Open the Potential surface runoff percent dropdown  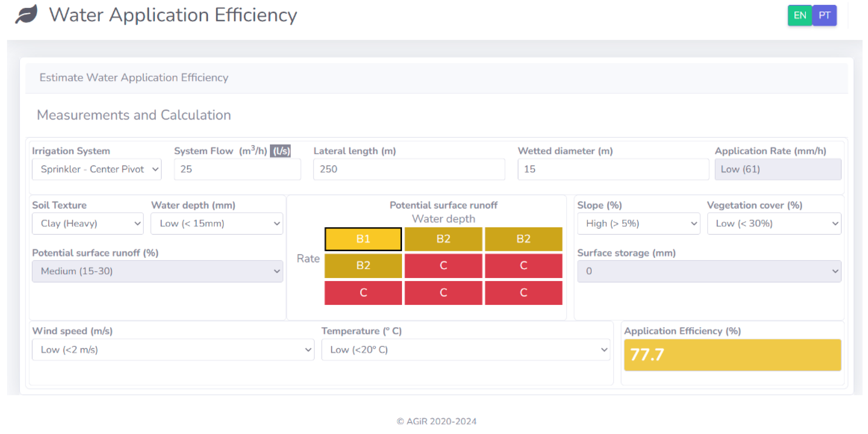pos(157,271)
